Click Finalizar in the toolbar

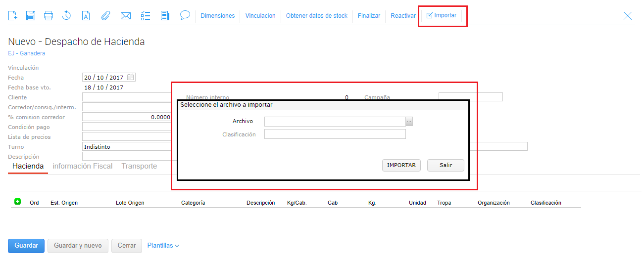pos(369,16)
